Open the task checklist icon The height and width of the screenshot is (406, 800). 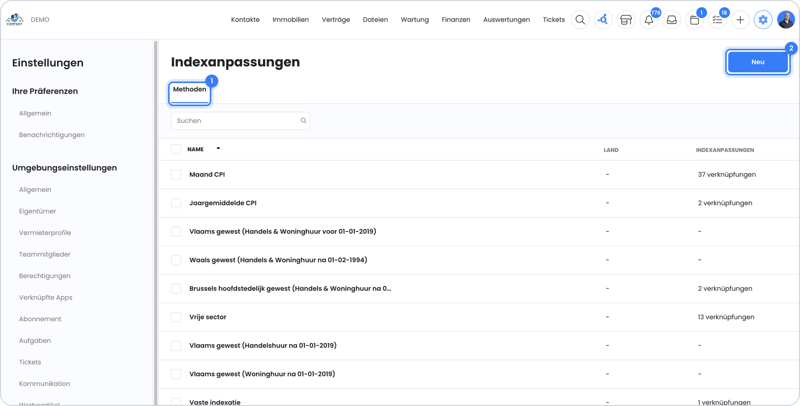pyautogui.click(x=717, y=20)
